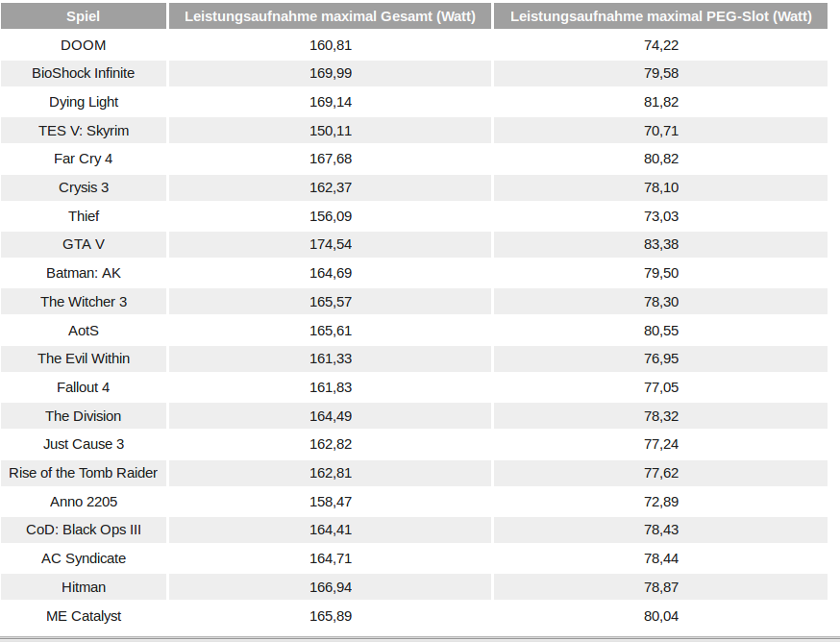Select the DOOM game name cell
This screenshot has width=840, height=642.
[83, 45]
